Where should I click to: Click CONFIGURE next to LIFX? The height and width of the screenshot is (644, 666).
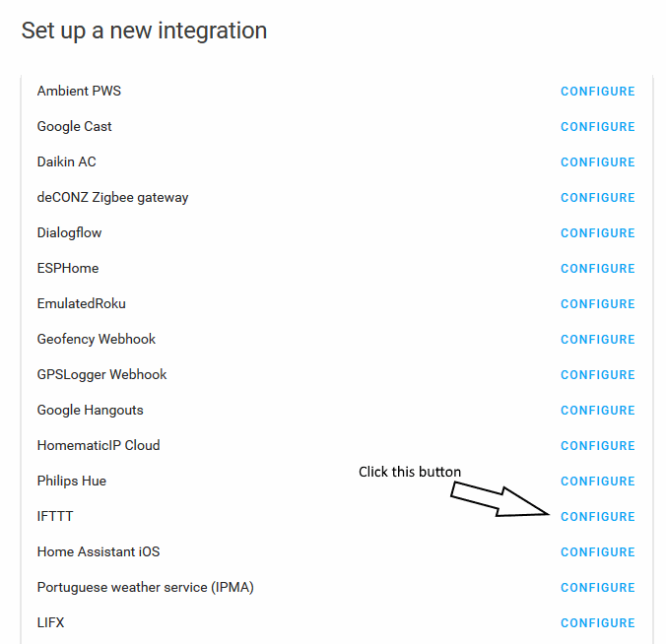(x=598, y=622)
